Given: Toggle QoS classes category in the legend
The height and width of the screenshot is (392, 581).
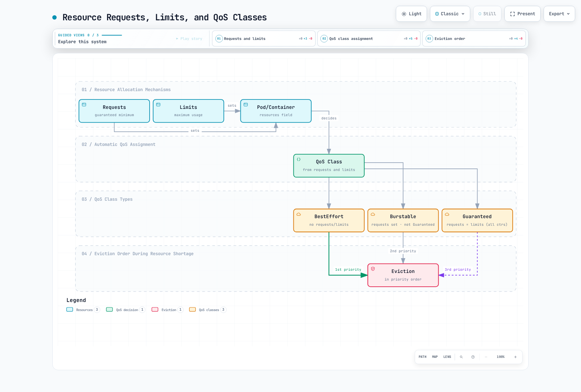Looking at the screenshot, I should tap(208, 310).
